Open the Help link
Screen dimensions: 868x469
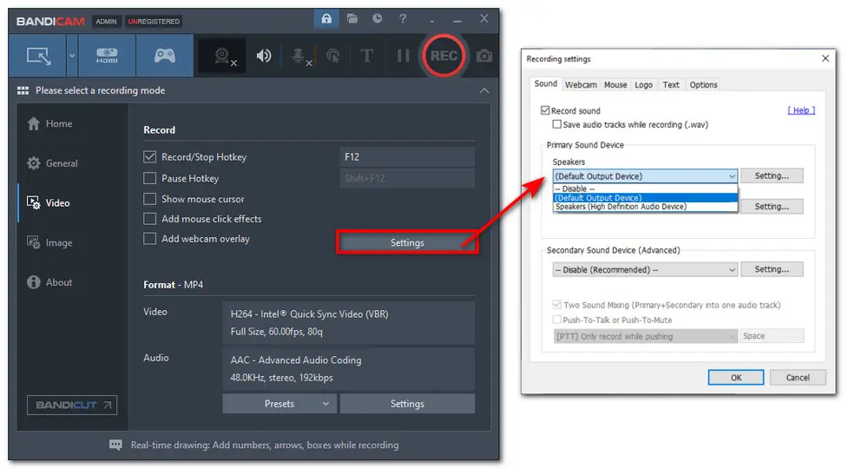tap(800, 111)
